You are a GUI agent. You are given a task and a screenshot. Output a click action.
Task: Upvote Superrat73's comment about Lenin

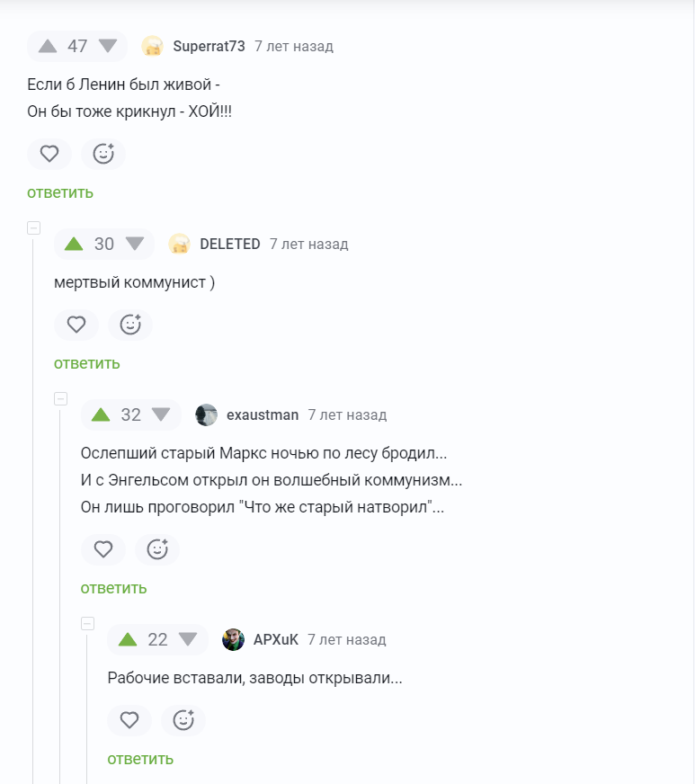(48, 46)
